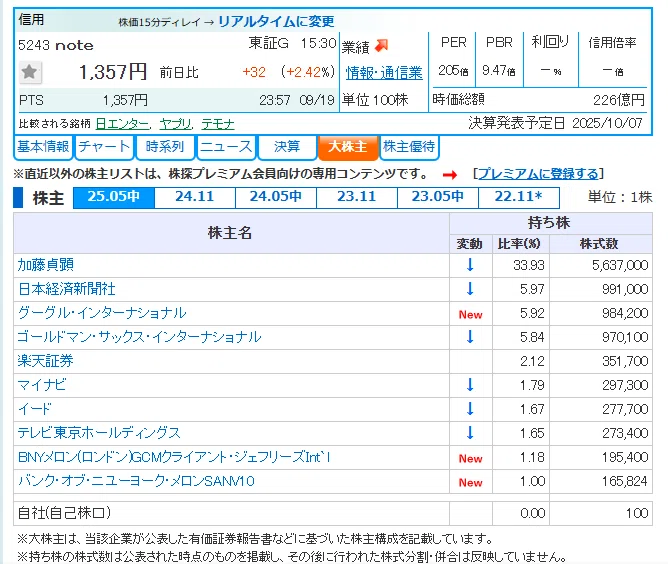The image size is (668, 564).
Task: Click the New badge for グーグル・インターナショナル
Action: pos(470,314)
